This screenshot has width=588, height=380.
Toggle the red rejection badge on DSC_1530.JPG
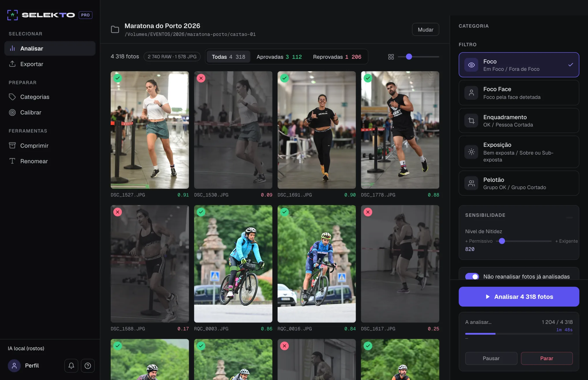click(x=201, y=78)
